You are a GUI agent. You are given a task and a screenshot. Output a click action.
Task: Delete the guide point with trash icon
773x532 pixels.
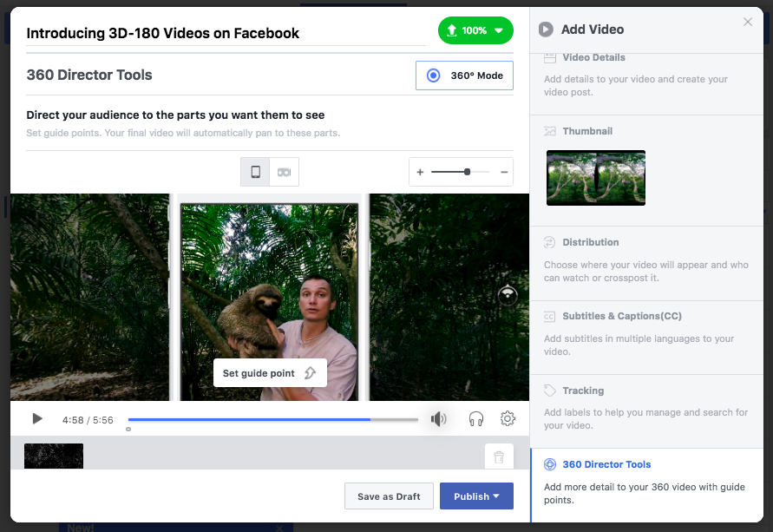pyautogui.click(x=499, y=456)
